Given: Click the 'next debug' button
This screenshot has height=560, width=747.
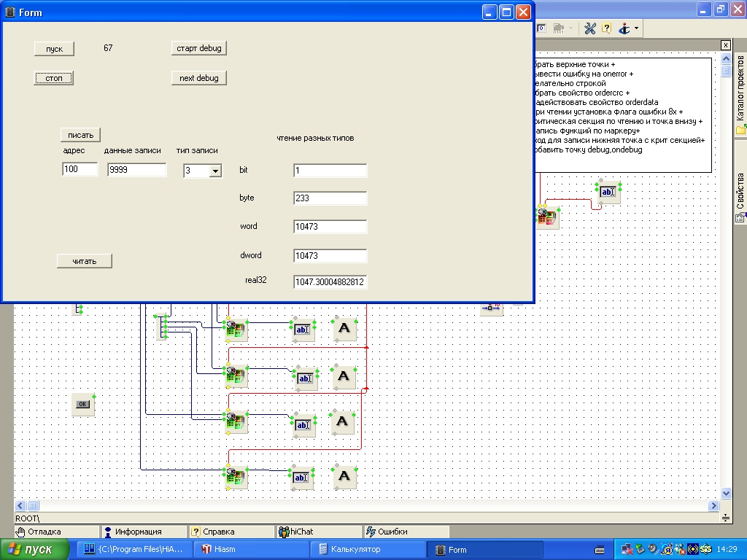Looking at the screenshot, I should pos(198,78).
